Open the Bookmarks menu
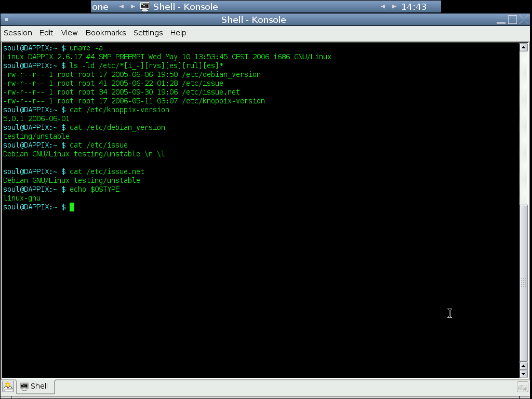The width and height of the screenshot is (532, 399). pos(105,33)
